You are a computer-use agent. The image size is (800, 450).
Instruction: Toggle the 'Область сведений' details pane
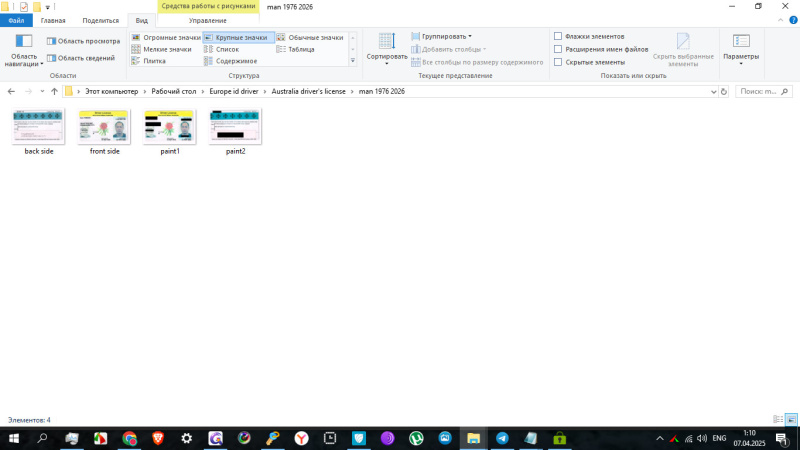pos(83,58)
